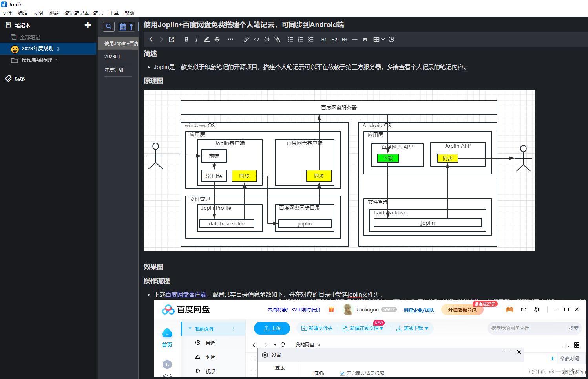Apply strikethrough formatting
The height and width of the screenshot is (379, 588).
(217, 39)
